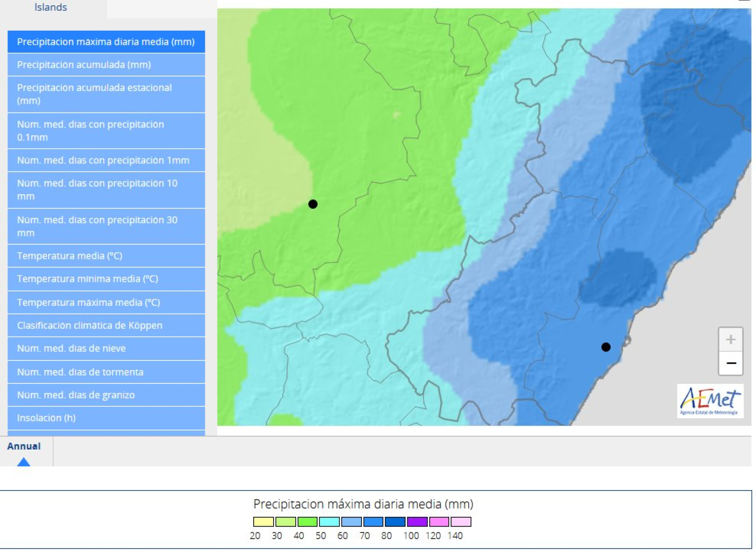Click the black station dot in green area
This screenshot has height=552, width=756.
313,204
